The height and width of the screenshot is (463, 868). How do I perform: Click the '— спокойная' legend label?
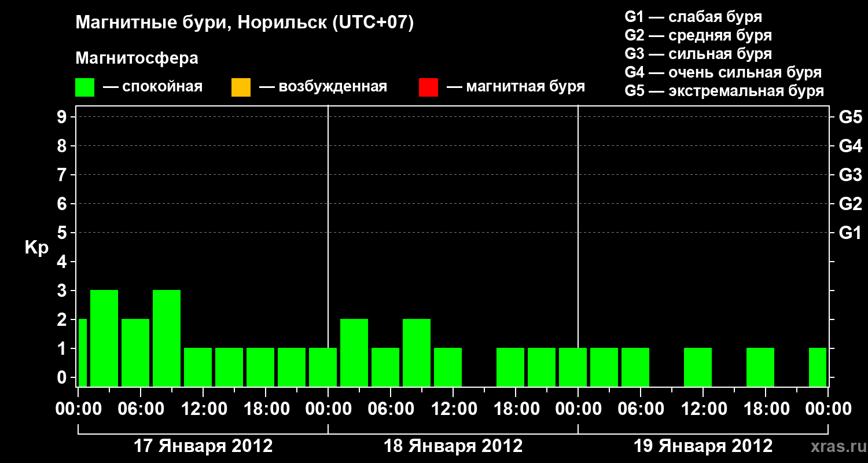(x=153, y=87)
